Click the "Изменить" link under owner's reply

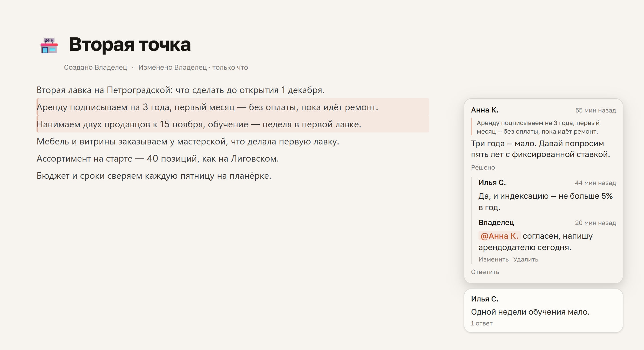click(x=494, y=260)
